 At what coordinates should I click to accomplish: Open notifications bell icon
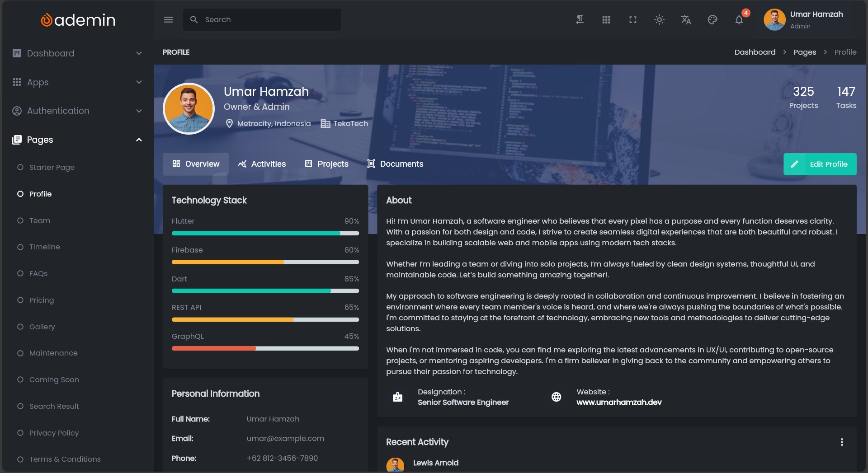739,20
